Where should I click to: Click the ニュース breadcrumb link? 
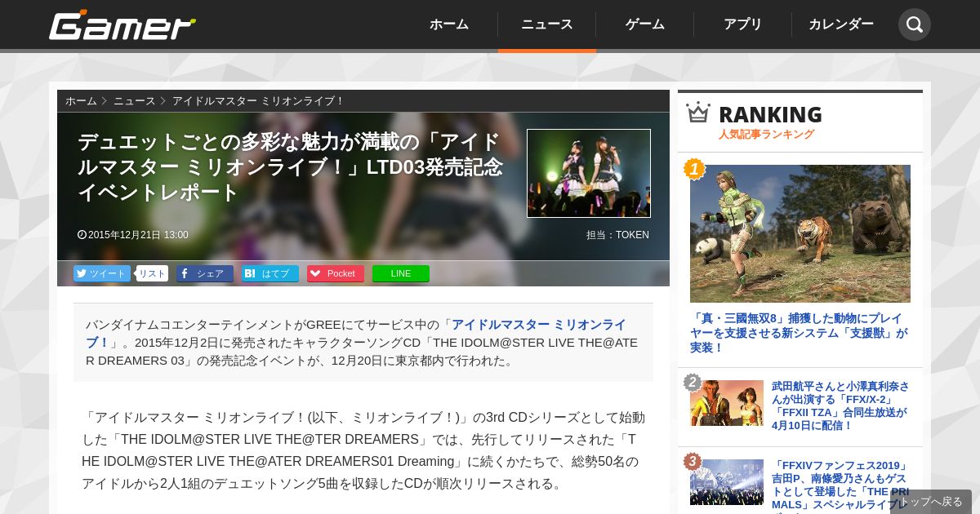tap(134, 101)
